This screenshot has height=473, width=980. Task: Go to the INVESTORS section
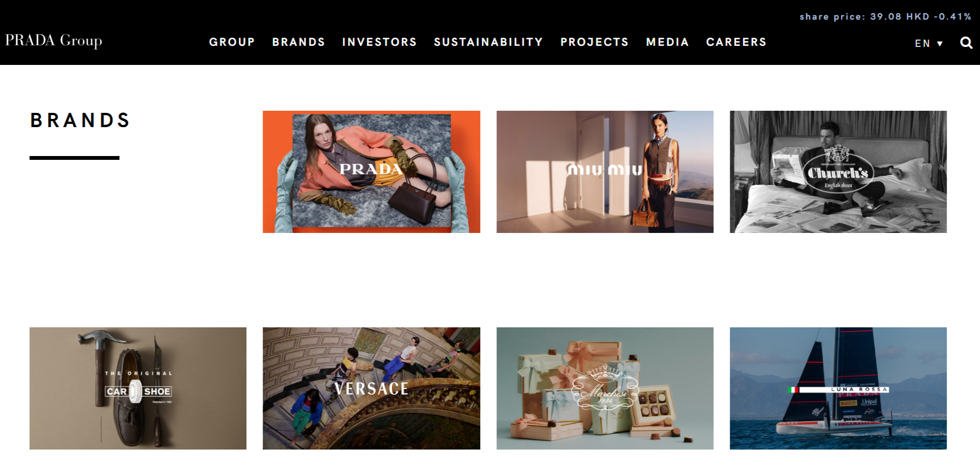[x=379, y=42]
